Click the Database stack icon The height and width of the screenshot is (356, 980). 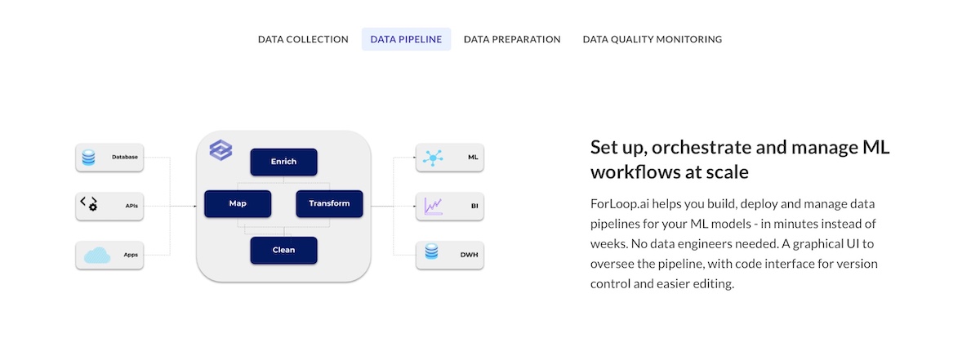88,157
